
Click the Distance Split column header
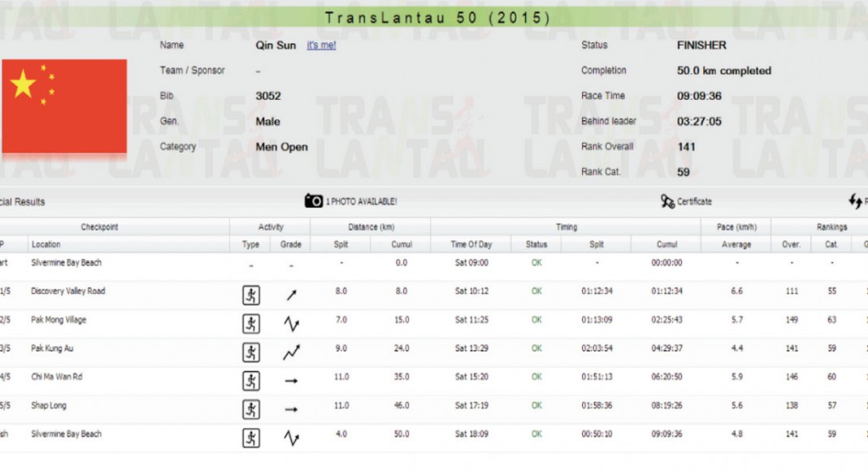(341, 244)
